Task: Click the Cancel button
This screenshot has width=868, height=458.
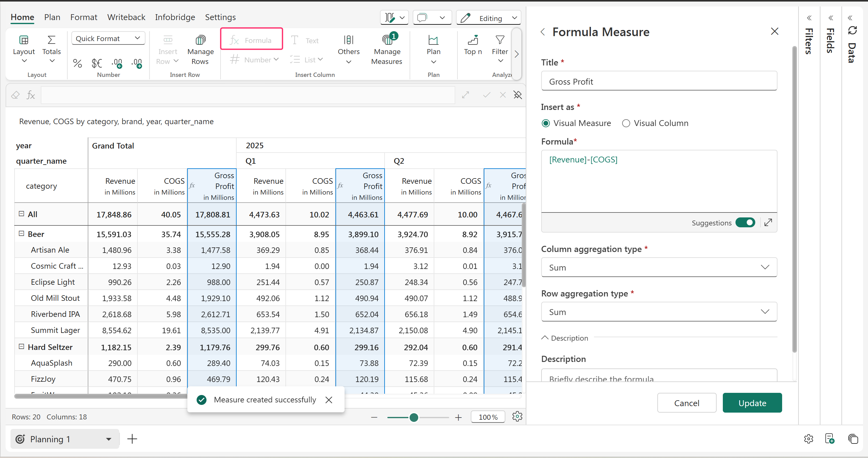Action: point(686,403)
